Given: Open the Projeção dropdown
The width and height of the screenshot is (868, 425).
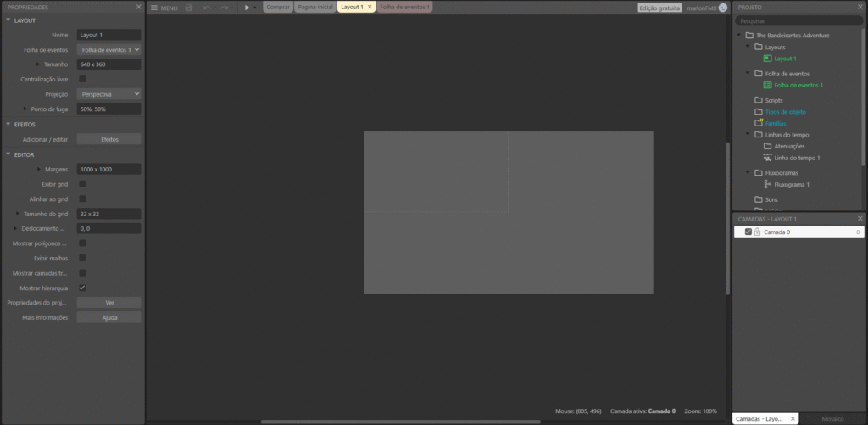Looking at the screenshot, I should [x=108, y=94].
